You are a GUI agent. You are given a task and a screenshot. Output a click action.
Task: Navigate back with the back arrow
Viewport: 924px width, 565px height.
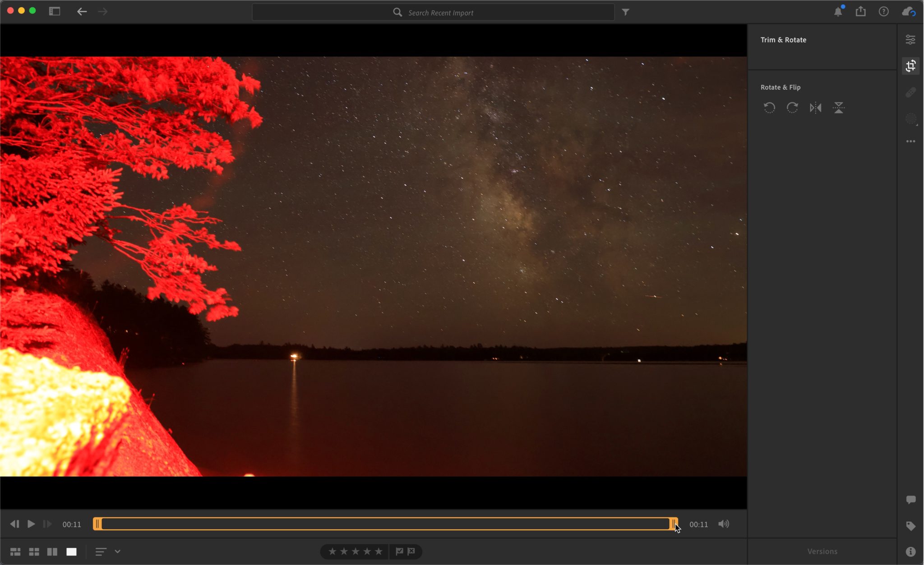click(82, 11)
